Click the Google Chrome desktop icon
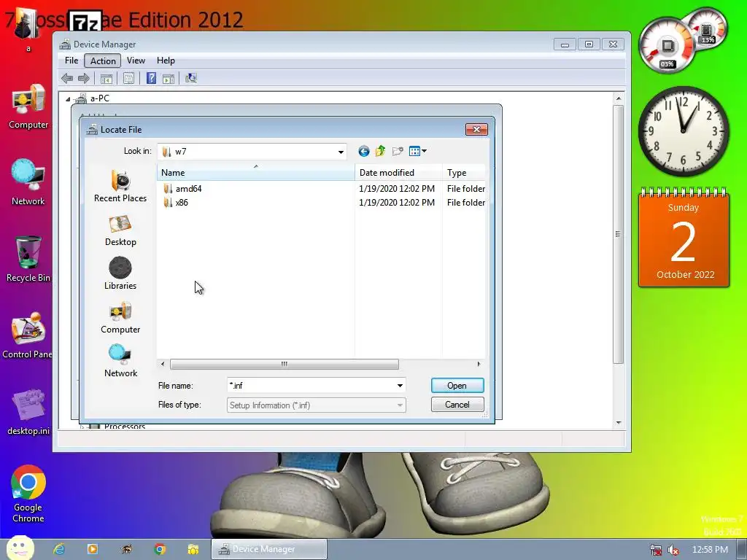The image size is (747, 560). click(28, 494)
